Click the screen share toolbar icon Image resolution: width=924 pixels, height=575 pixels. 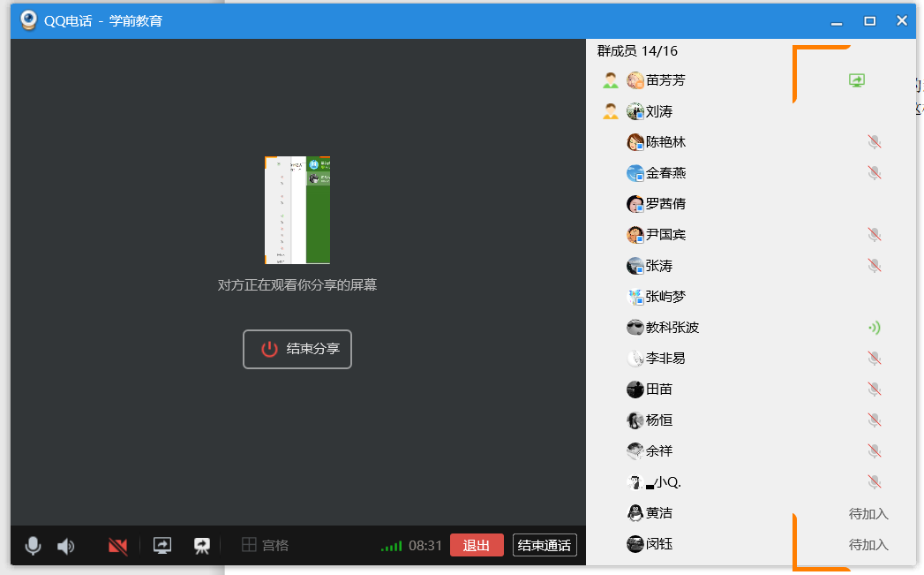click(x=162, y=546)
